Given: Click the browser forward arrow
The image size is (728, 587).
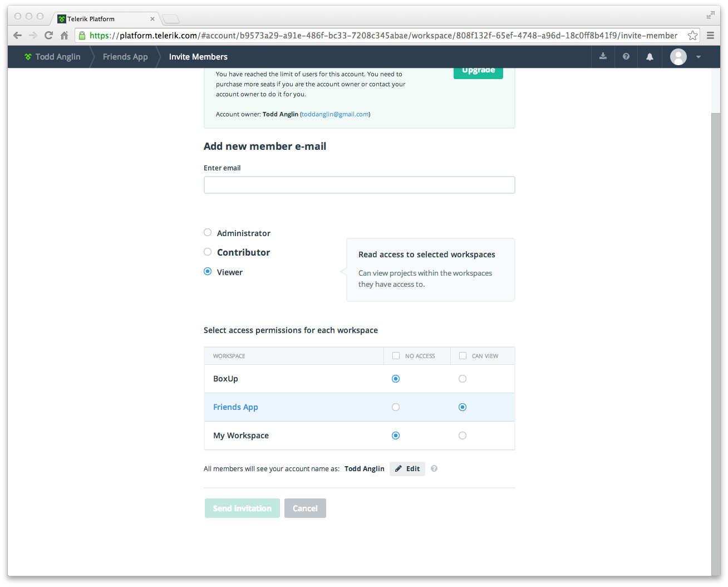Looking at the screenshot, I should click(33, 36).
